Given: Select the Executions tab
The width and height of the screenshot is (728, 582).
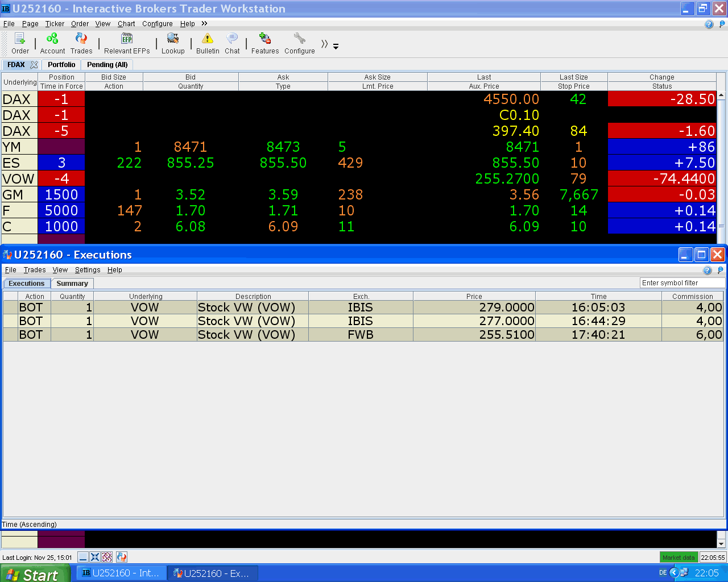Looking at the screenshot, I should [x=26, y=283].
